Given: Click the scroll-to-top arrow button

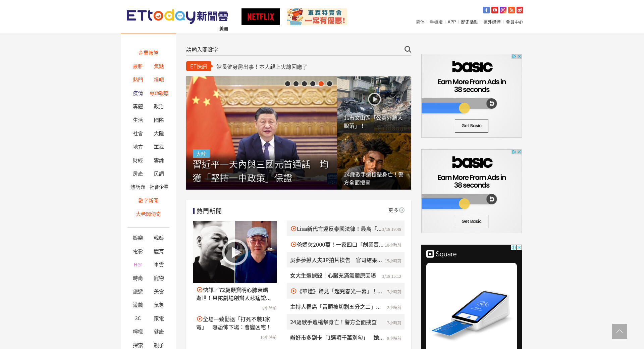Looking at the screenshot, I should [x=619, y=331].
